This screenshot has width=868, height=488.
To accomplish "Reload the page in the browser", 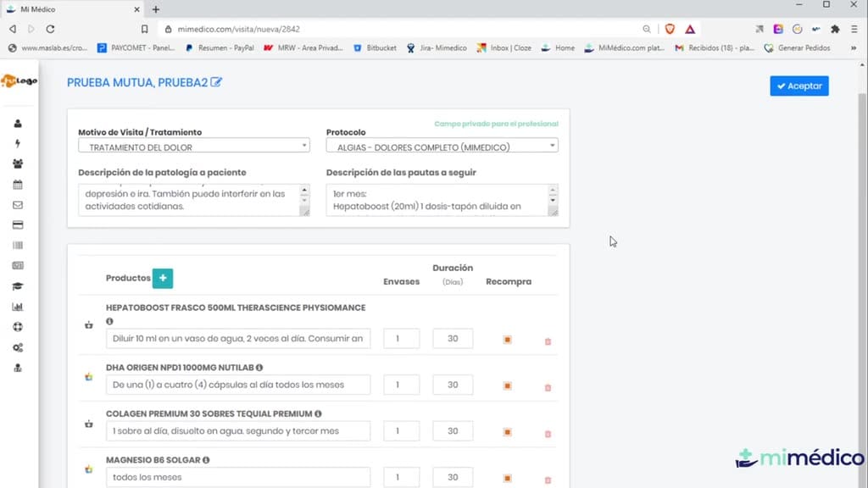I will (50, 29).
